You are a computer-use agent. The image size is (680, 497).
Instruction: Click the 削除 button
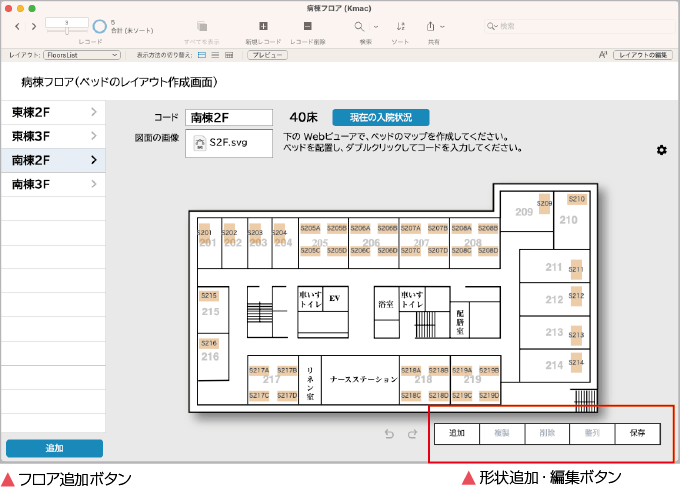point(547,433)
